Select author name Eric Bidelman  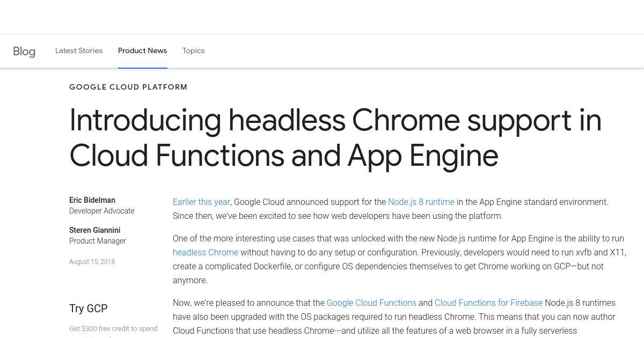pos(92,200)
